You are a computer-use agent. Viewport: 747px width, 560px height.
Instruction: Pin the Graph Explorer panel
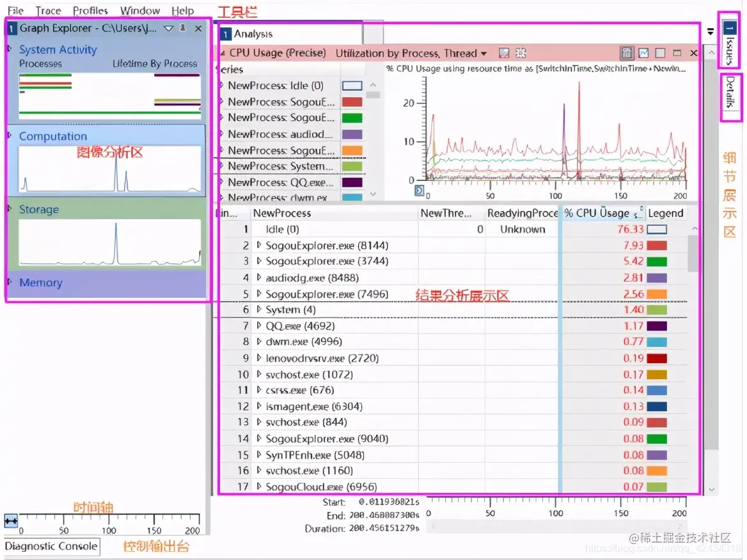pos(183,28)
